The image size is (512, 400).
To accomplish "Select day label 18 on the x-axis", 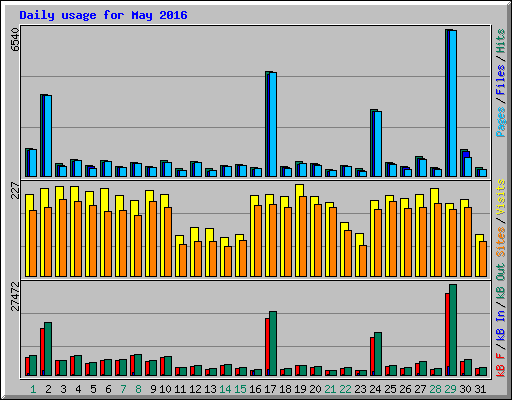I will point(285,389).
